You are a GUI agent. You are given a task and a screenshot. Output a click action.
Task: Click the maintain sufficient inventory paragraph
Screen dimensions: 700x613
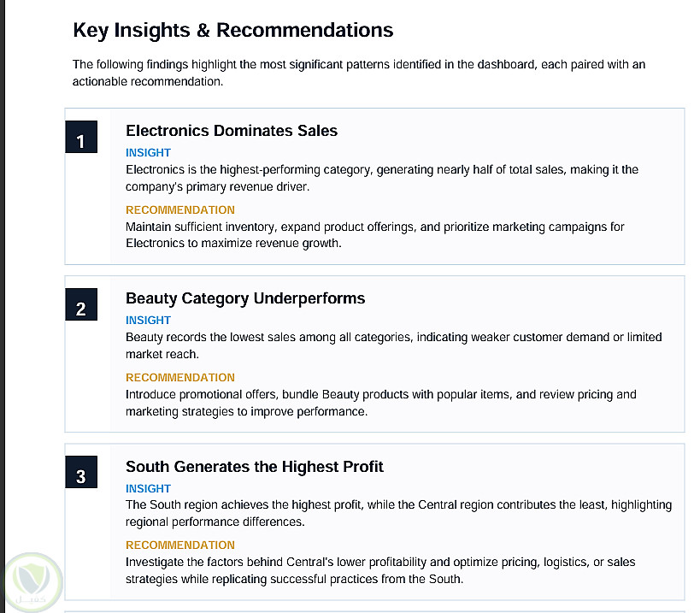point(374,235)
